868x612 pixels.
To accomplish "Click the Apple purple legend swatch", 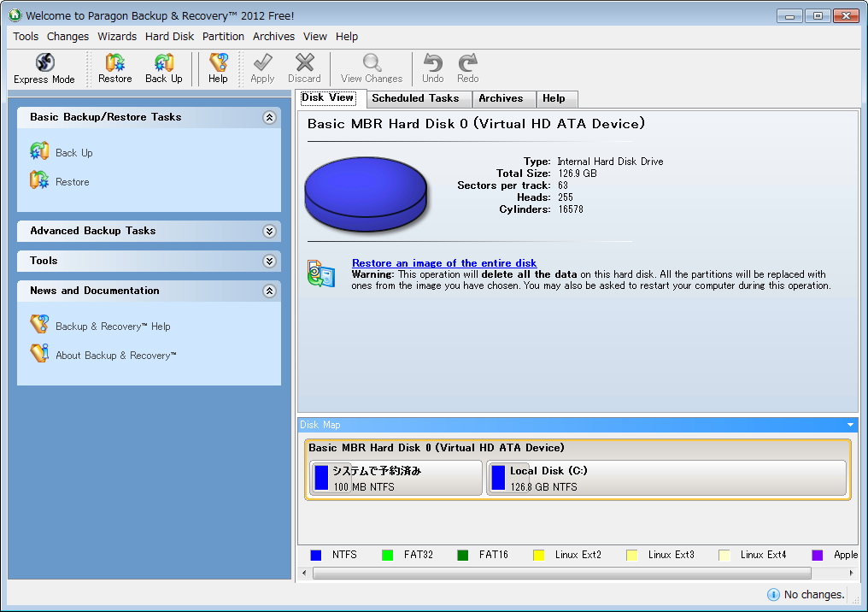I will tap(817, 555).
